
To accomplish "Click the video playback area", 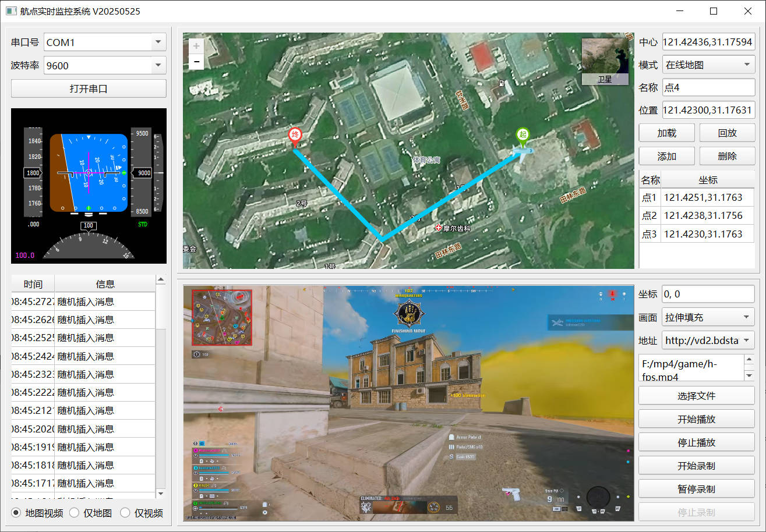I will click(x=408, y=403).
